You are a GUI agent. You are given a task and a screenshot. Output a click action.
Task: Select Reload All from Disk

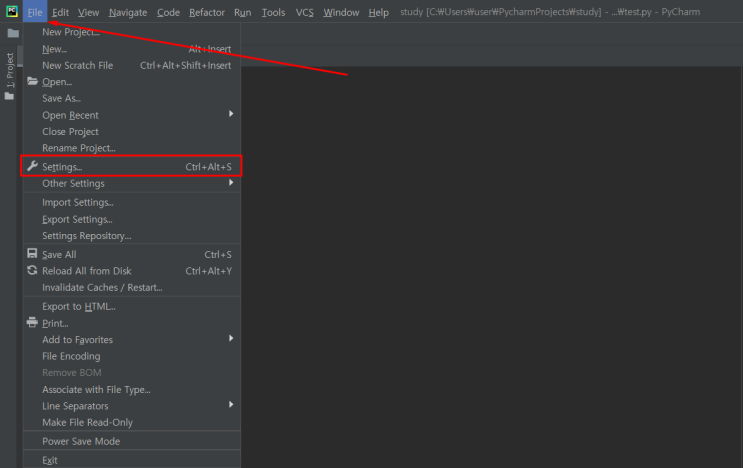coord(132,271)
